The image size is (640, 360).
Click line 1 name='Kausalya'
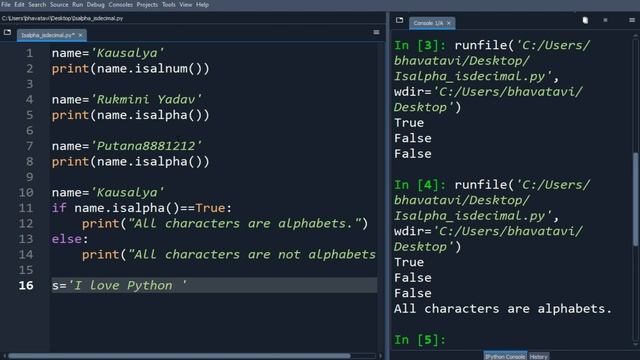coord(108,53)
